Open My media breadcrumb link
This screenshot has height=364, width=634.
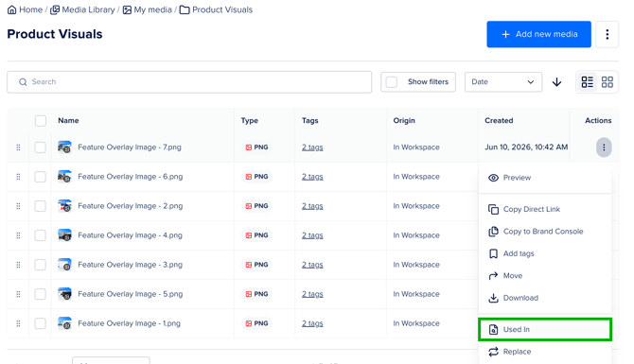(153, 9)
